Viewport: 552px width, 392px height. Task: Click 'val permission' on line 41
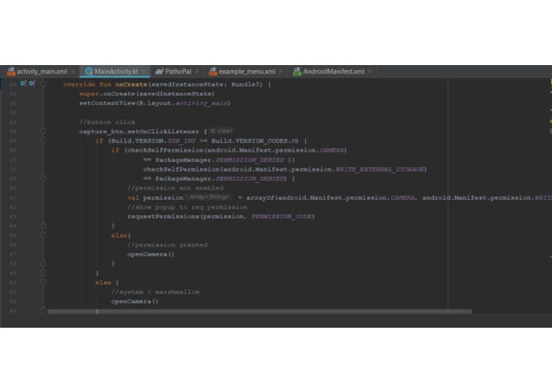pos(155,198)
